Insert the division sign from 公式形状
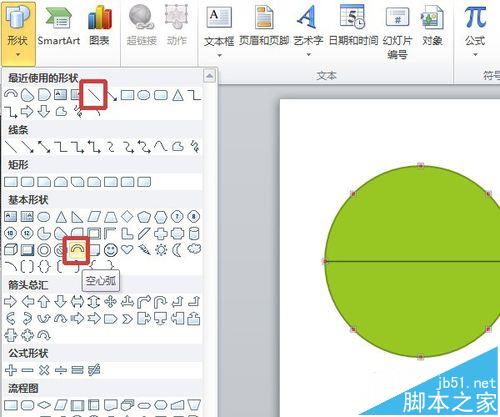Screen dimensions: 500x417 pos(61,370)
